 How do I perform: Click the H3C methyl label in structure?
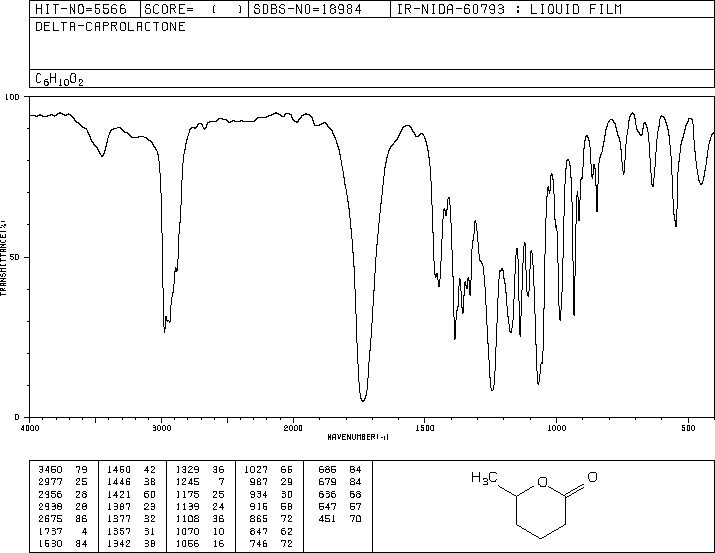click(484, 478)
